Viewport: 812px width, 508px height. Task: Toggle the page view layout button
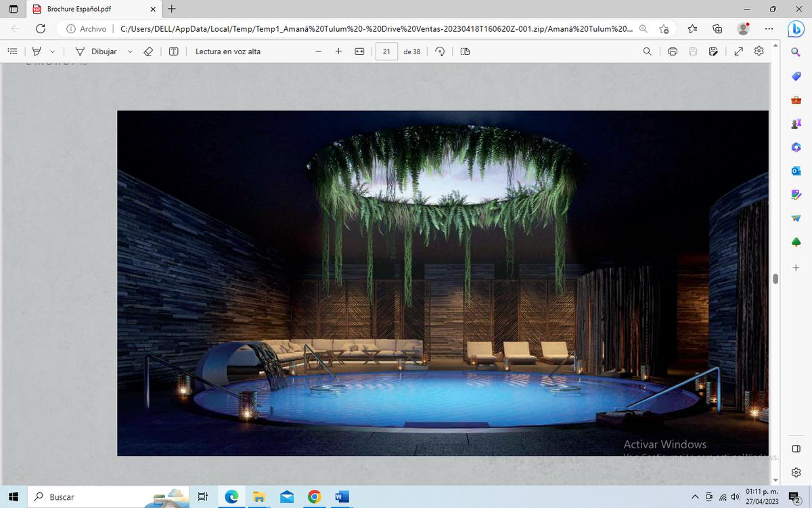click(x=465, y=51)
